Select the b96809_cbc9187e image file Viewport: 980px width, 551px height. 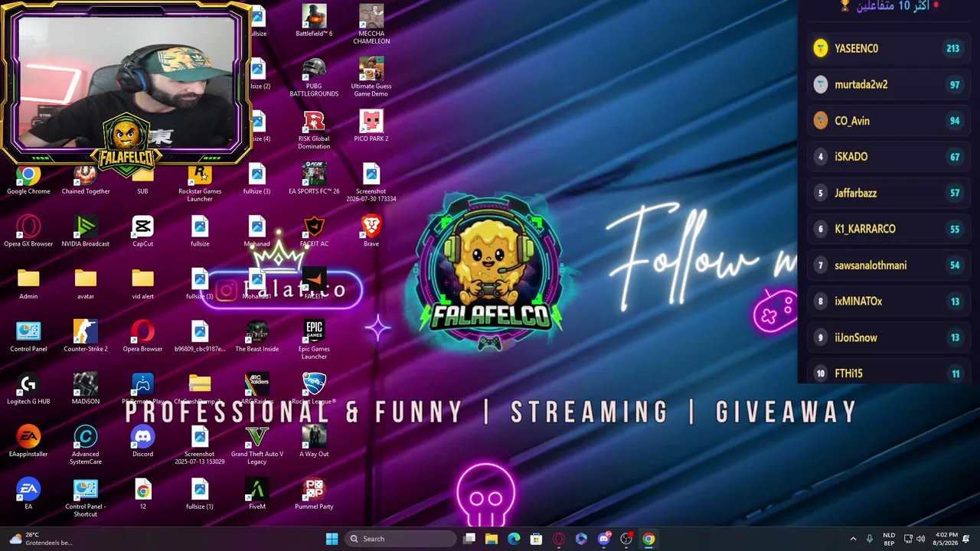(200, 337)
